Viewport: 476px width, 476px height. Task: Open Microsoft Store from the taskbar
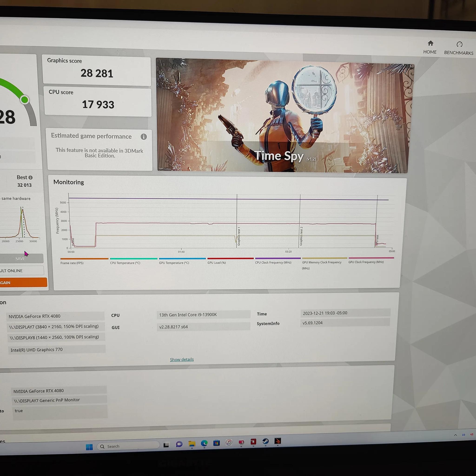coord(217,443)
